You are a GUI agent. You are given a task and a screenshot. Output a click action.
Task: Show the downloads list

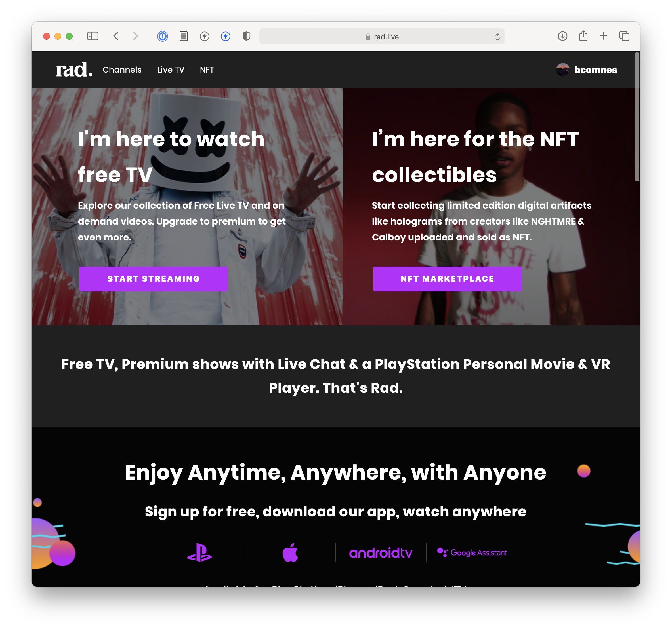coord(562,36)
